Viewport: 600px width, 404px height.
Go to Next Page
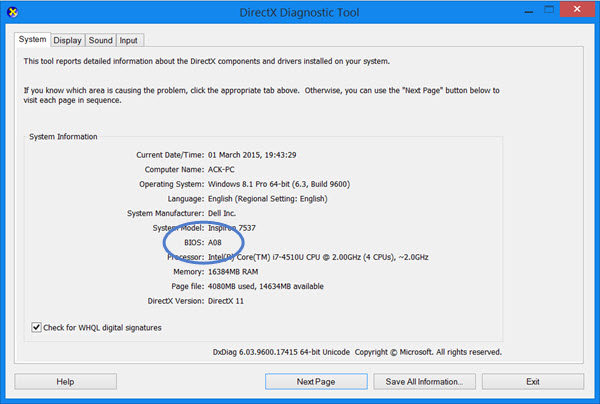pyautogui.click(x=316, y=381)
